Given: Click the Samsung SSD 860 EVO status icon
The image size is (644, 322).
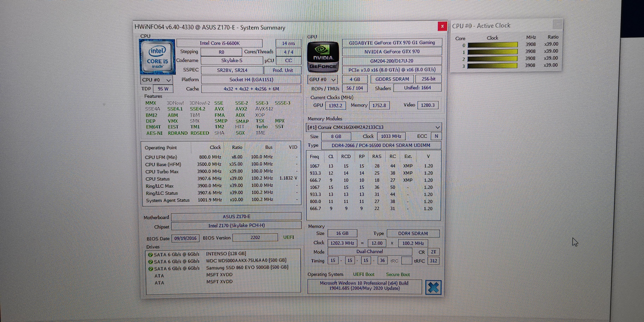Looking at the screenshot, I should pyautogui.click(x=151, y=269).
